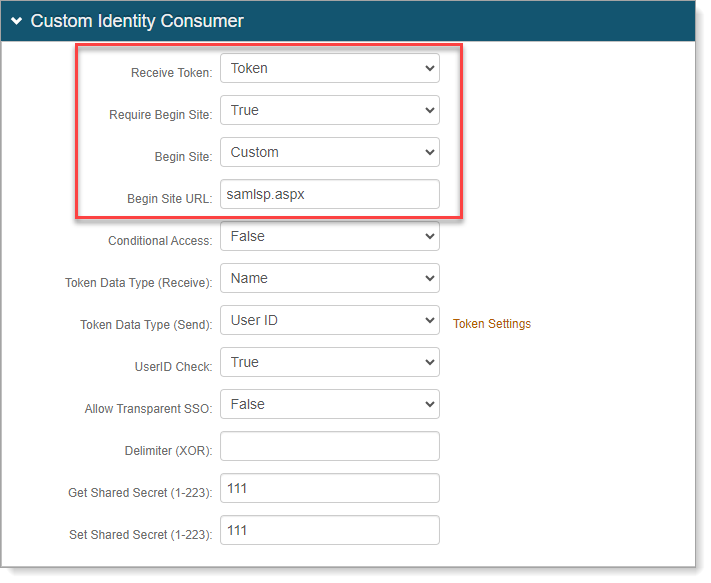Screen dimensions: 711x583
Task: Focus the Set Shared Secret field
Action: tap(329, 530)
